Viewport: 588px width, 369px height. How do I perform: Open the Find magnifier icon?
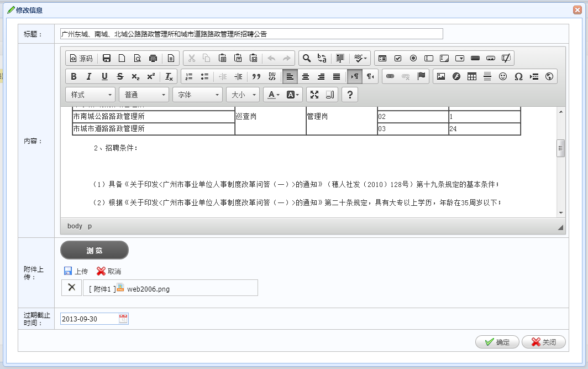tap(307, 58)
